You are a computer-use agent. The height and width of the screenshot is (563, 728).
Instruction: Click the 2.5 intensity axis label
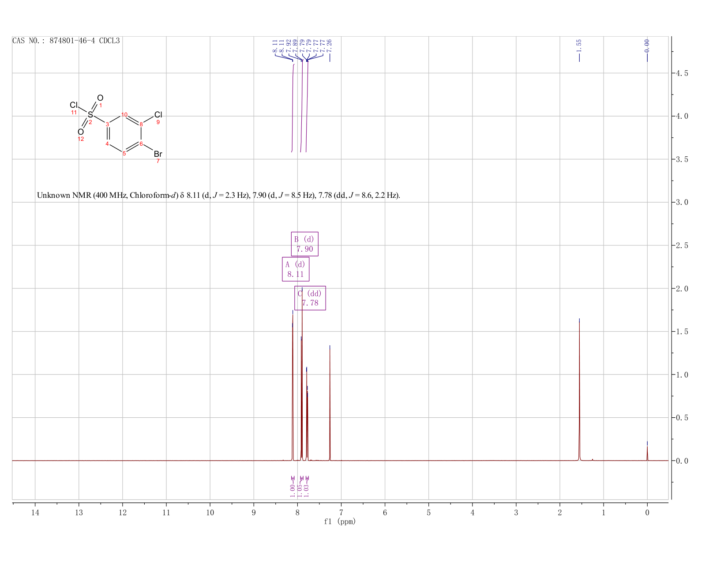pos(682,246)
